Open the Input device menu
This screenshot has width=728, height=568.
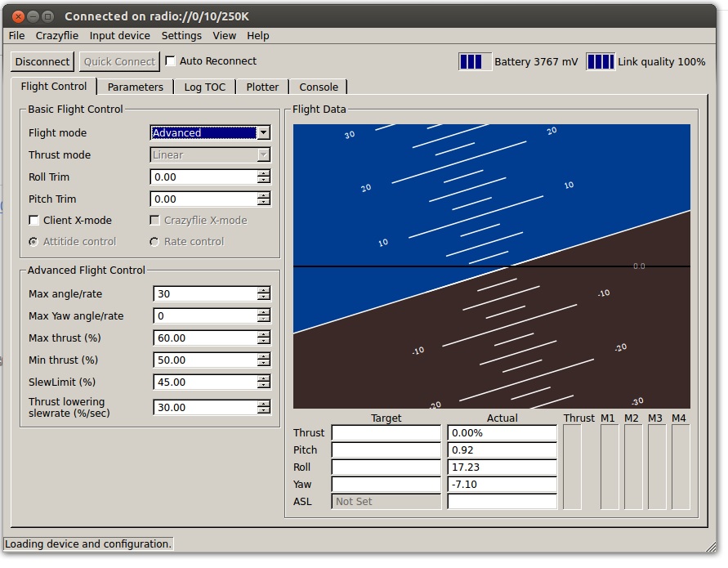click(120, 36)
